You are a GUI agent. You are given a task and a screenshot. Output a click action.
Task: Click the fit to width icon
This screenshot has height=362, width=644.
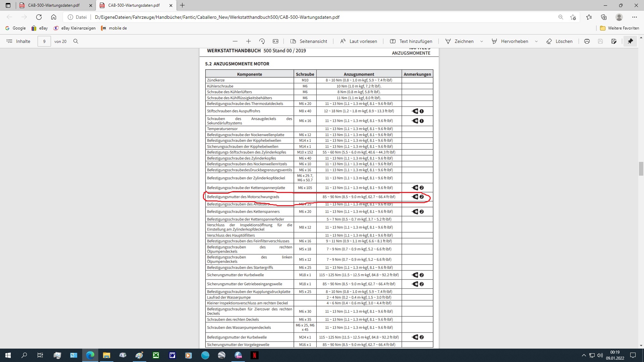[x=275, y=41]
